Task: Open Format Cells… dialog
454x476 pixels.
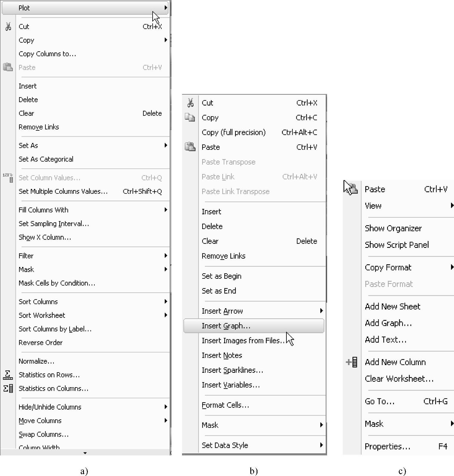Action: (x=226, y=405)
